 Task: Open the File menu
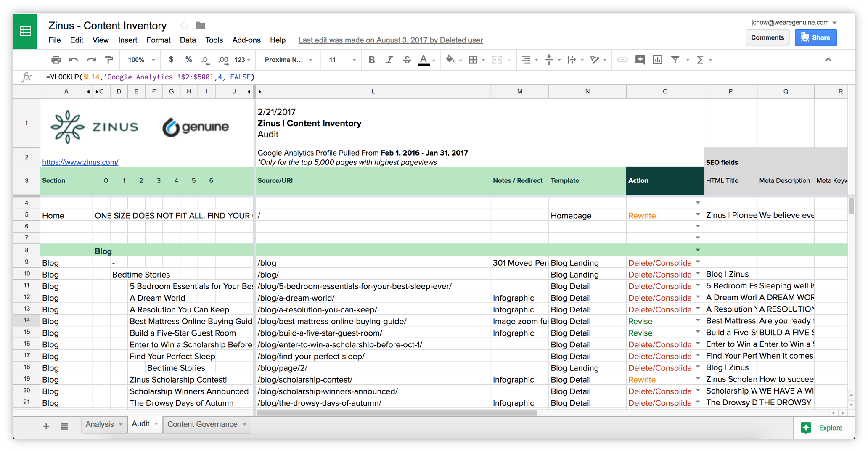click(x=54, y=40)
